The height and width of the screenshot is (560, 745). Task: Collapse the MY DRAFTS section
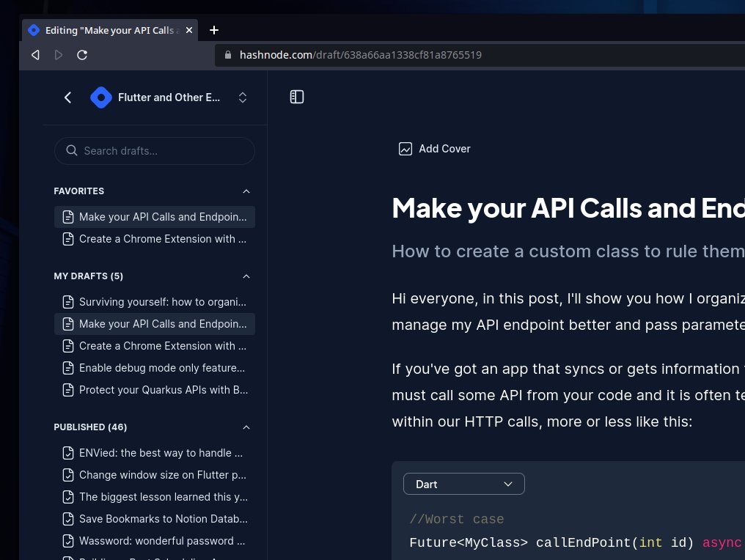(x=246, y=276)
